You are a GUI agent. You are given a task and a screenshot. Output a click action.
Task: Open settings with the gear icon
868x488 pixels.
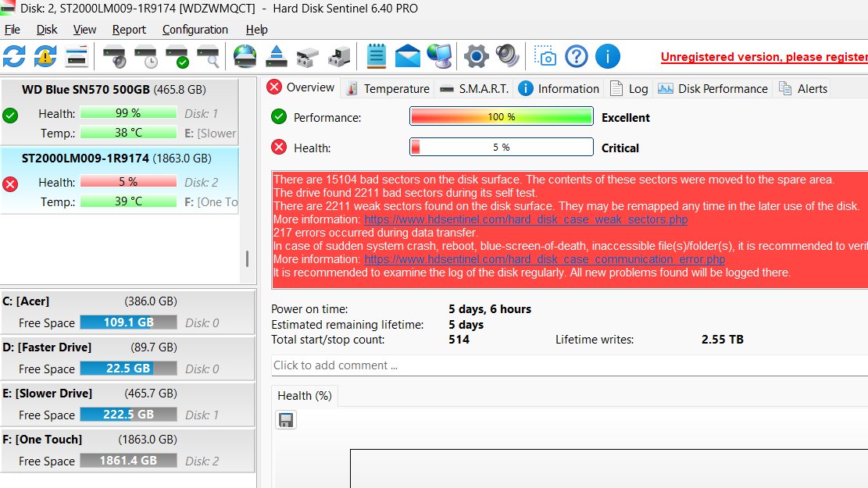tap(476, 56)
